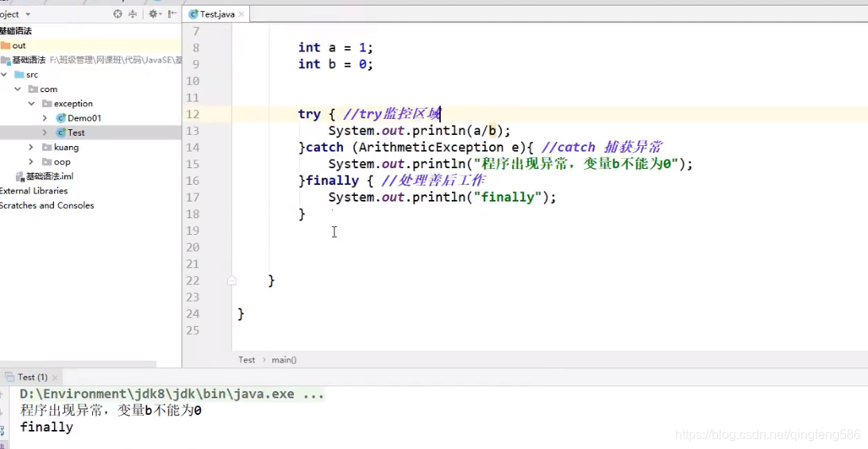The image size is (868, 449).
Task: Select the 基础语法 module root row with path
Action: [91, 59]
